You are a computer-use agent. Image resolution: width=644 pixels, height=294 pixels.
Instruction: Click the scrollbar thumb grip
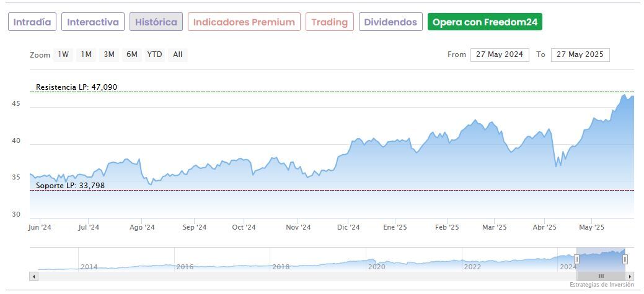(601, 276)
